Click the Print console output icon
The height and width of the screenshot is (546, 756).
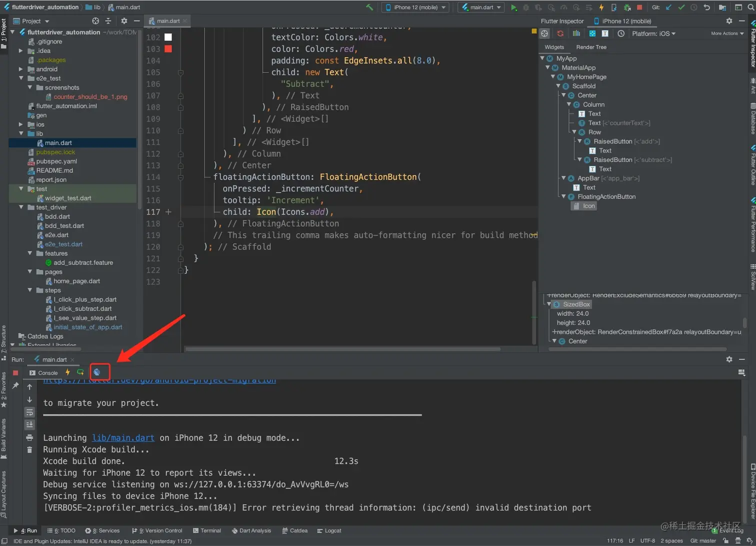tap(29, 438)
